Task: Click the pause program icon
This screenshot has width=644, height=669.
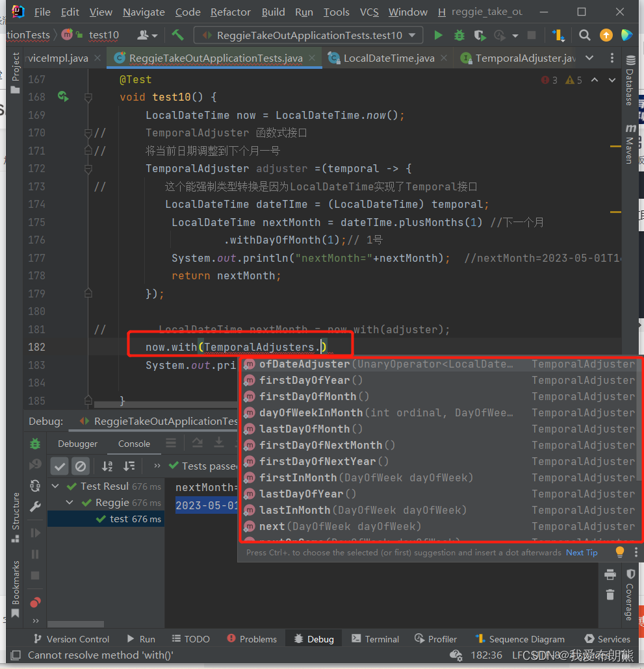Action: pyautogui.click(x=35, y=554)
